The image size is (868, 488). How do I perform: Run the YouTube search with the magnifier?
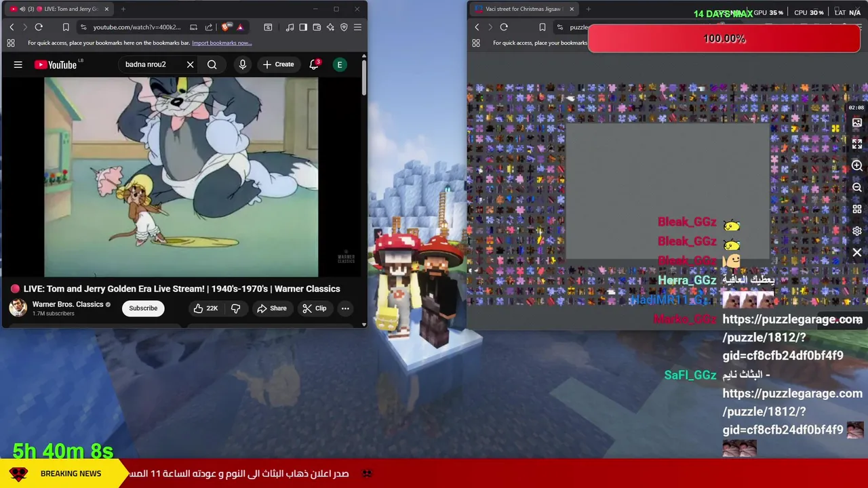coord(212,64)
